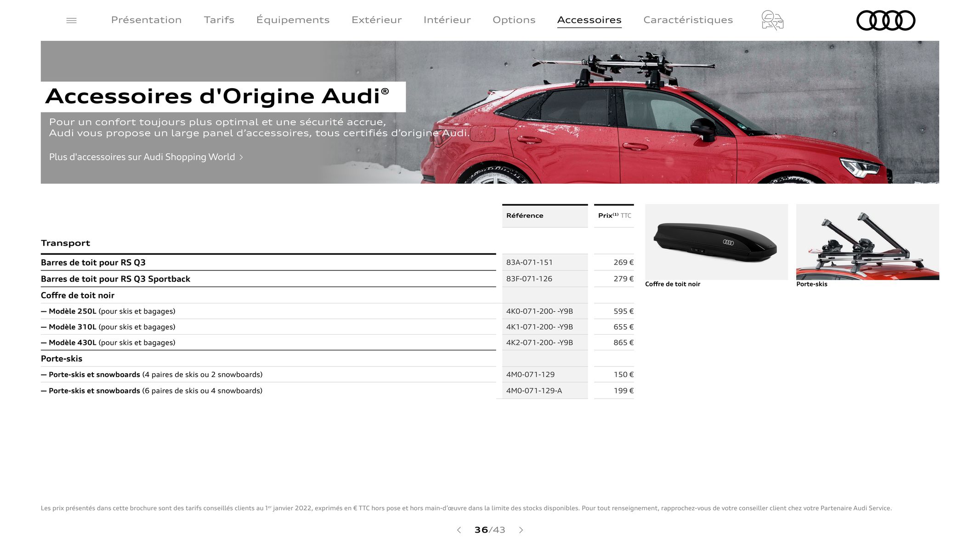Click reference 4M0-071-129-A
The image size is (980, 551).
point(534,391)
